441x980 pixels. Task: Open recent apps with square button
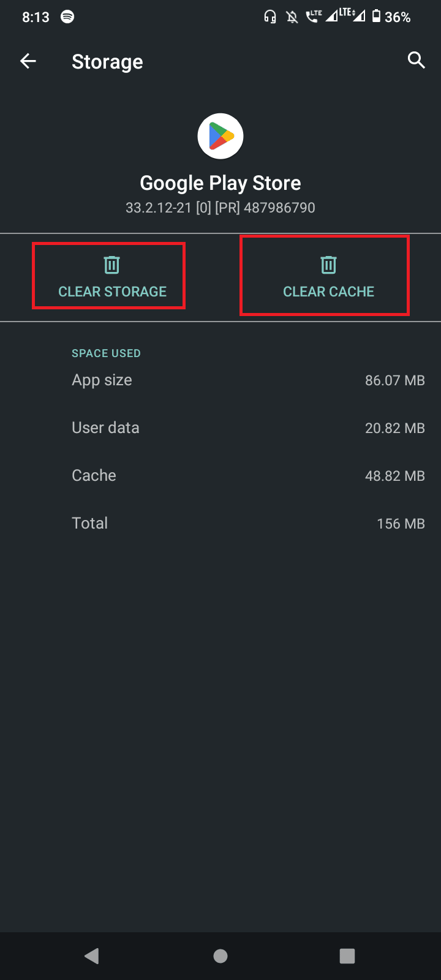point(347,956)
